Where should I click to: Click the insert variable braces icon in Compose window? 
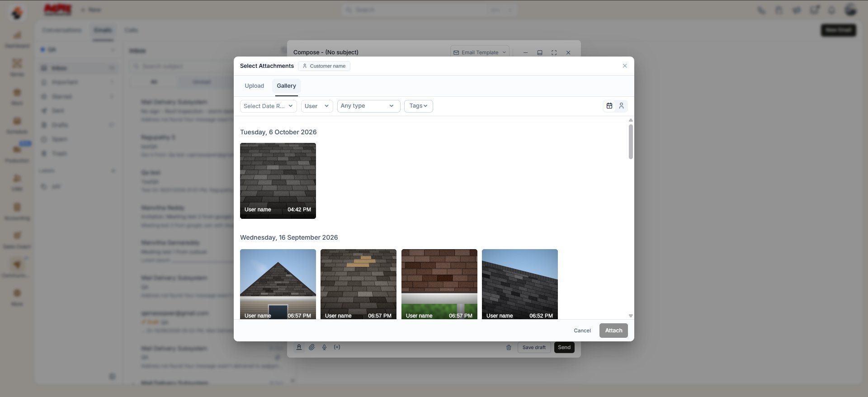click(x=337, y=347)
